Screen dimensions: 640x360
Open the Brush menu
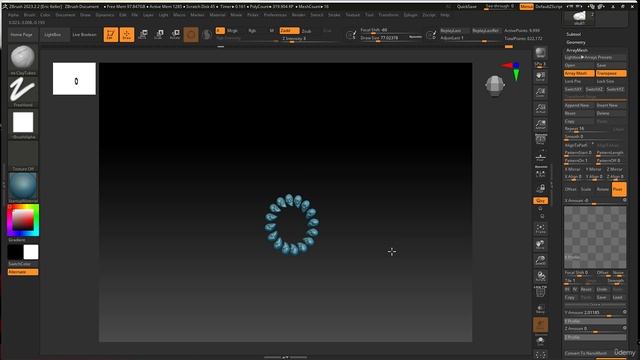[29, 15]
